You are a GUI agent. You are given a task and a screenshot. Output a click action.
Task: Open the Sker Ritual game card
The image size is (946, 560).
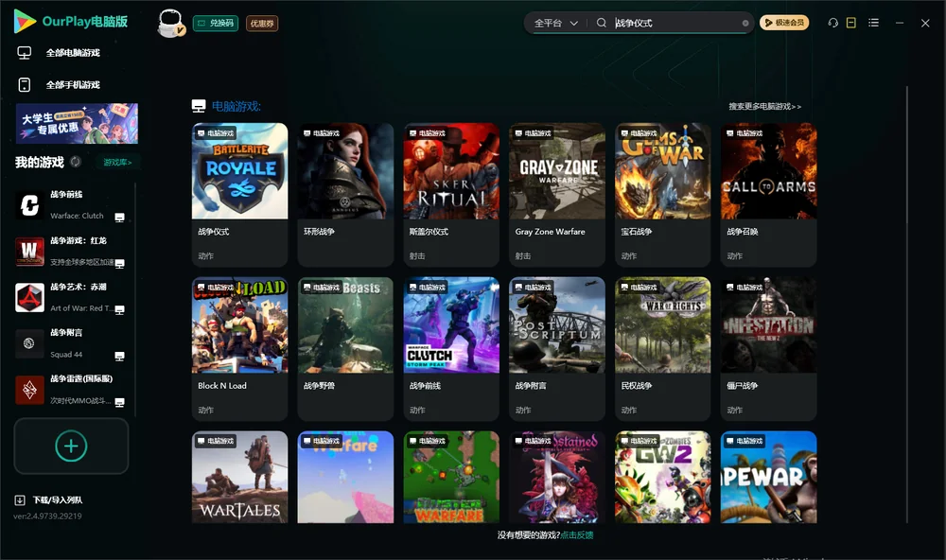point(451,194)
